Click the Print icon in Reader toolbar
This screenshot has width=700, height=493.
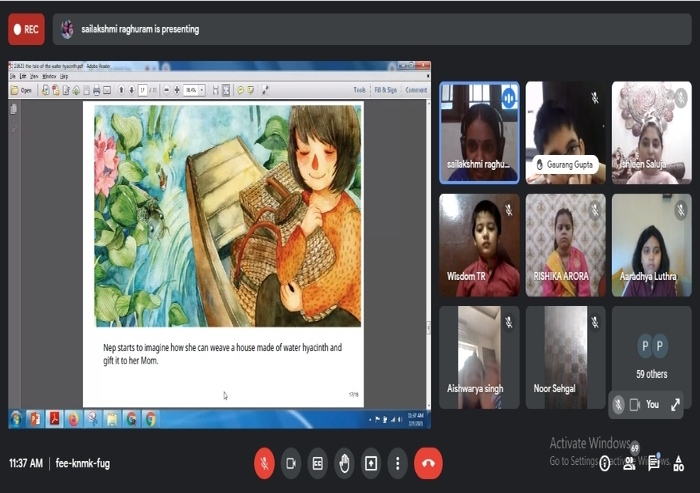click(x=96, y=90)
